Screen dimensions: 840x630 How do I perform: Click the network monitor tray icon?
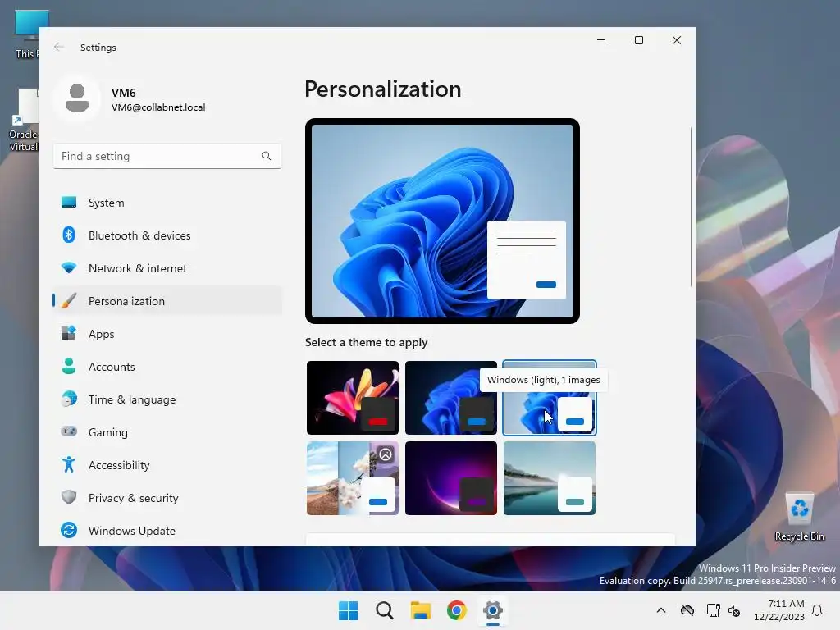pyautogui.click(x=713, y=610)
